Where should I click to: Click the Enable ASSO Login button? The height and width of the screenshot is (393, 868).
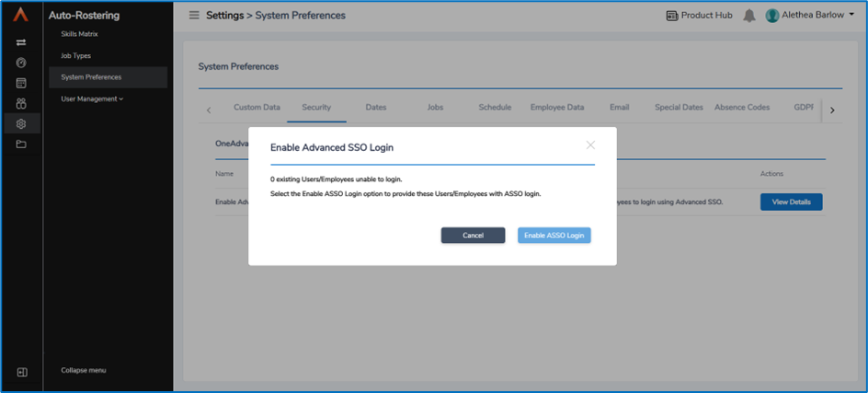554,235
